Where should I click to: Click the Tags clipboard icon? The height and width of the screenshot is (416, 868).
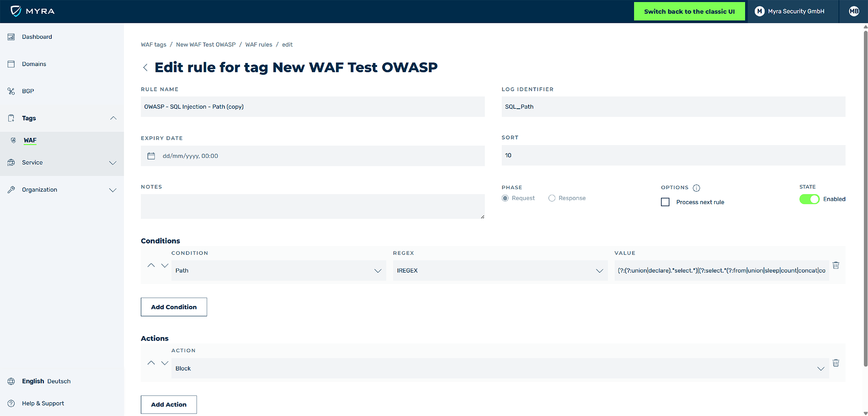pos(11,118)
